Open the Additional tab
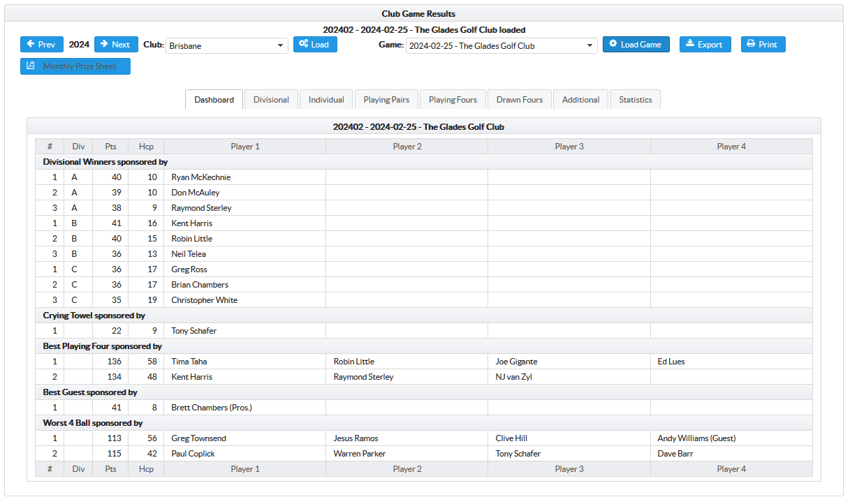Viewport: 850px width, 504px height. (x=580, y=100)
